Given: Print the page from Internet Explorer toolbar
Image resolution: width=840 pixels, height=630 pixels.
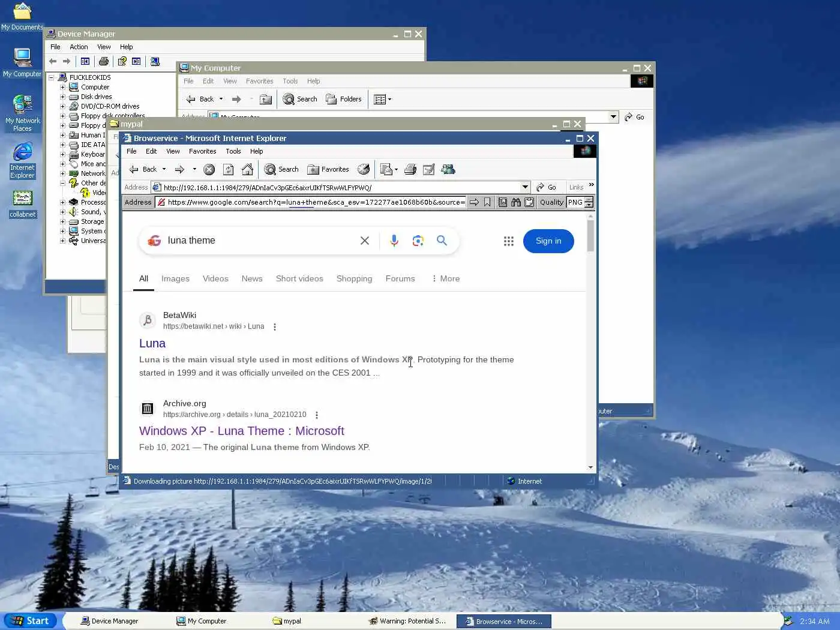Looking at the screenshot, I should click(x=410, y=170).
